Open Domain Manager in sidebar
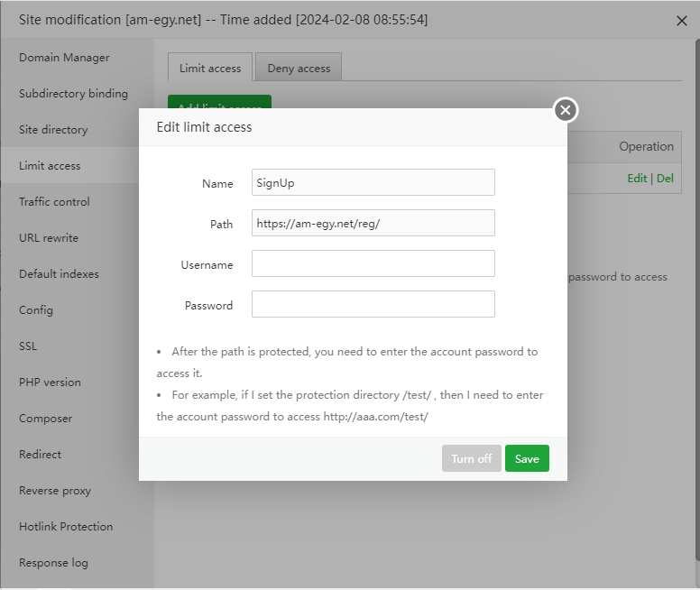The height and width of the screenshot is (590, 700). tap(64, 58)
